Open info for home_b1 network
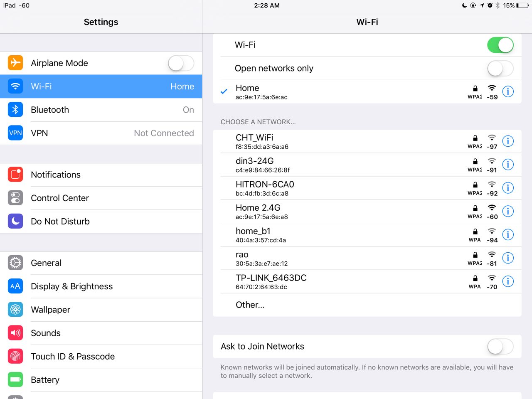The height and width of the screenshot is (399, 532). (x=508, y=234)
